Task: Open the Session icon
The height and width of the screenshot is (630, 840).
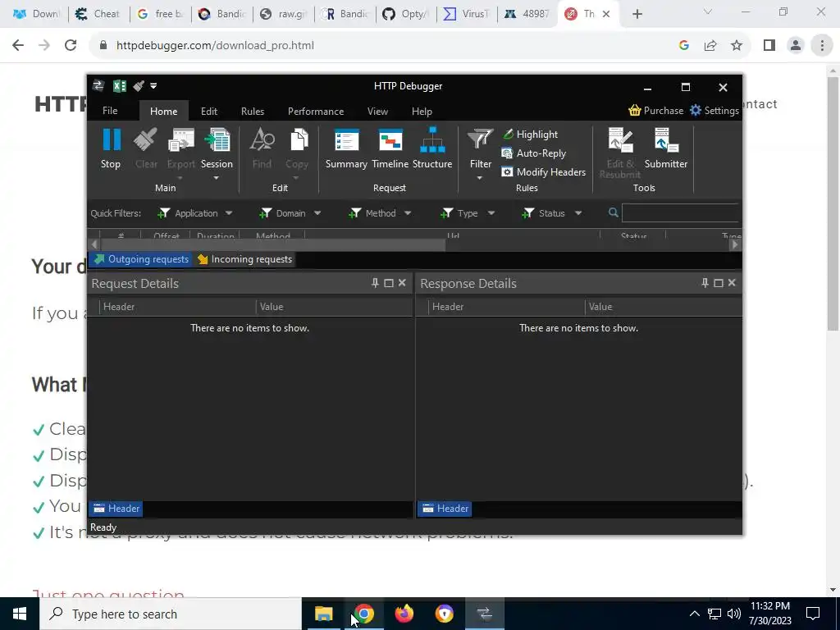Action: point(217,139)
